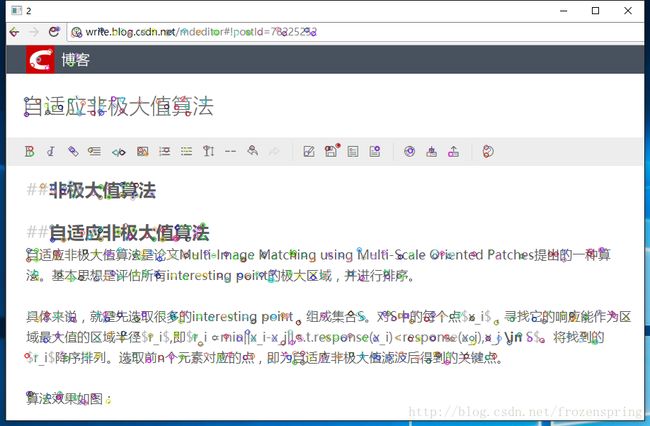Click the line '算法效果如图：'

pyautogui.click(x=68, y=399)
